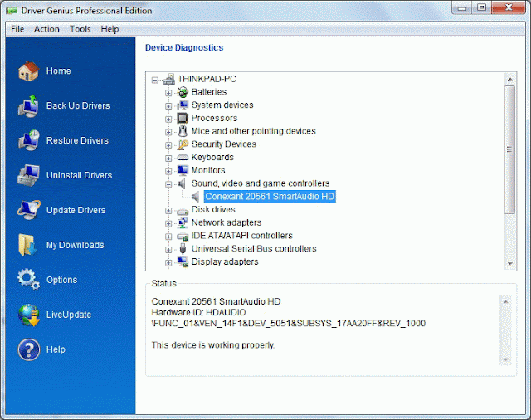531x420 pixels.
Task: Click the LiveUpdate globe icon
Action: 29,315
